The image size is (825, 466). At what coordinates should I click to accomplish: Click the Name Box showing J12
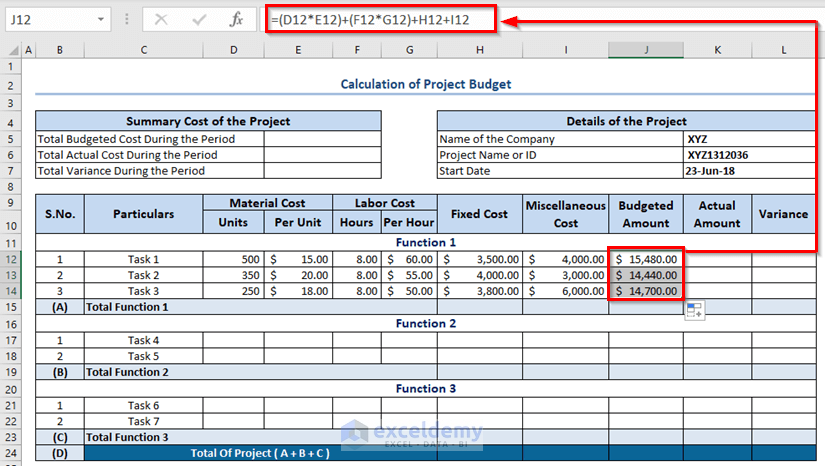(50, 20)
